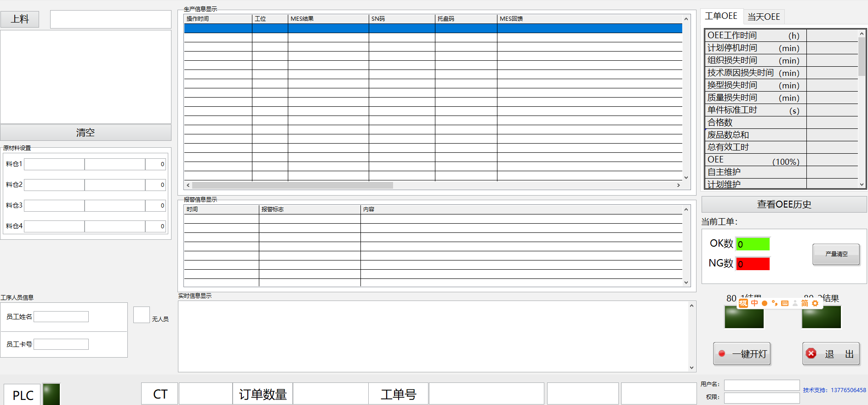Screen dimensions: 868x405
Task: Click the 托盘码 column header
Action: pyautogui.click(x=466, y=19)
